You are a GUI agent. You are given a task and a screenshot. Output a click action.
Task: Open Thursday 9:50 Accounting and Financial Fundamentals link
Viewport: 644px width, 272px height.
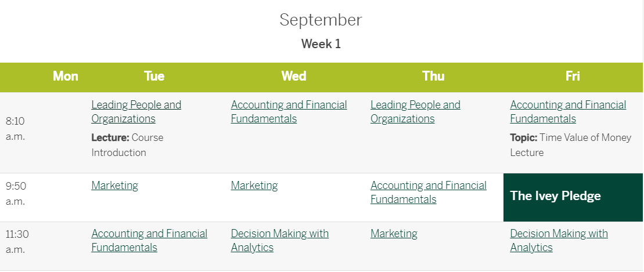point(429,192)
